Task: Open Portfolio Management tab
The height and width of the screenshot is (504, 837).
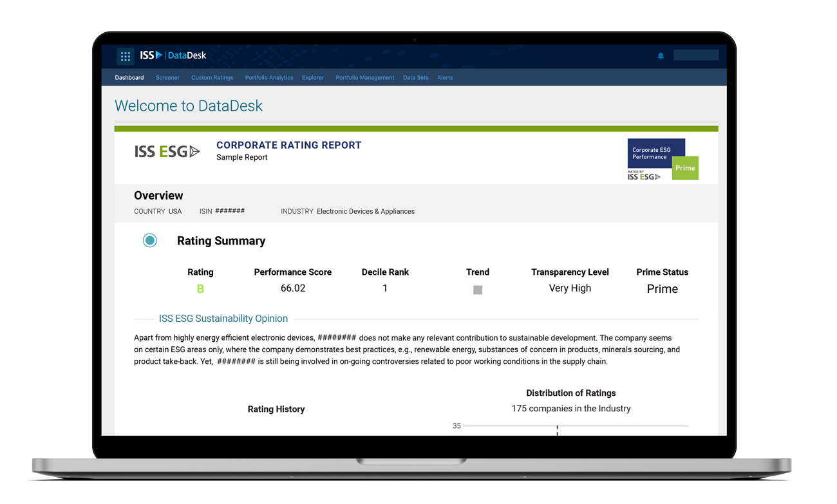Action: tap(365, 78)
